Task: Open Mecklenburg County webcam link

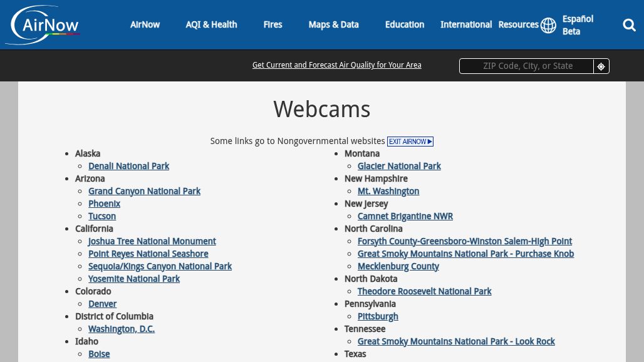Action: click(398, 266)
